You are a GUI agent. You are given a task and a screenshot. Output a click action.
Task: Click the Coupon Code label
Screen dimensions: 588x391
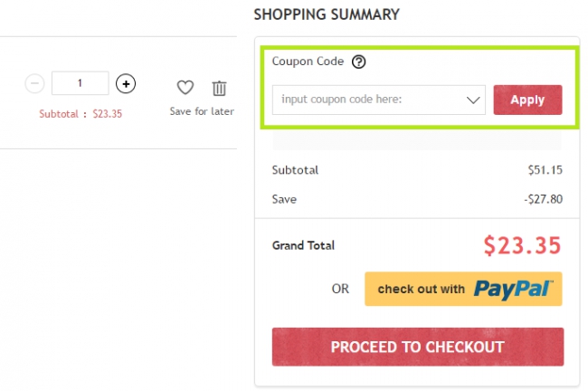click(308, 62)
